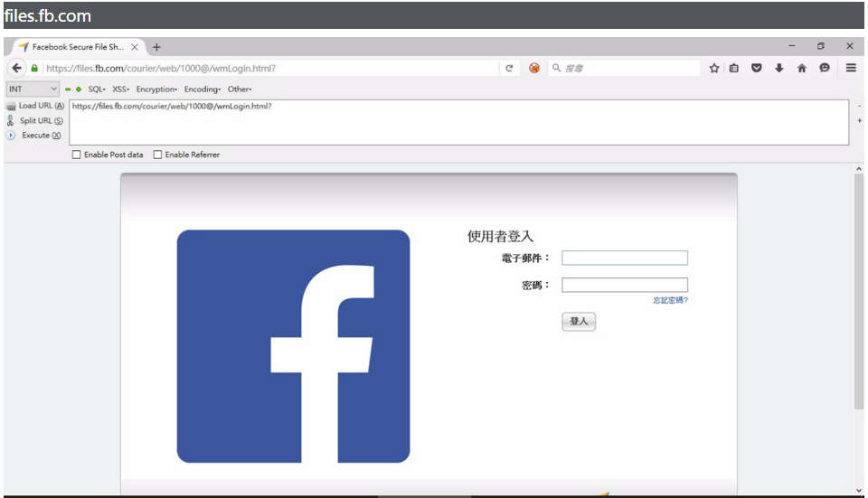Open the SQL dropdown menu
Image resolution: width=868 pixels, height=498 pixels.
click(x=97, y=89)
